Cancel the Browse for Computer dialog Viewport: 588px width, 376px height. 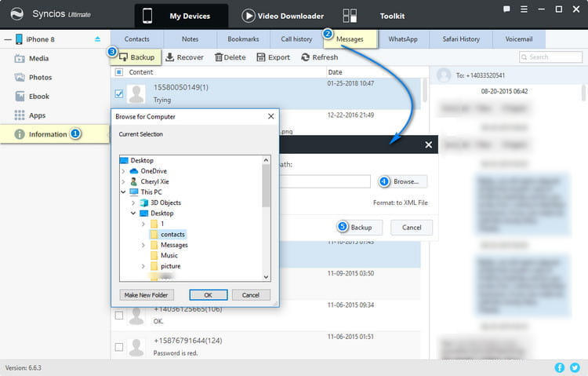point(251,295)
